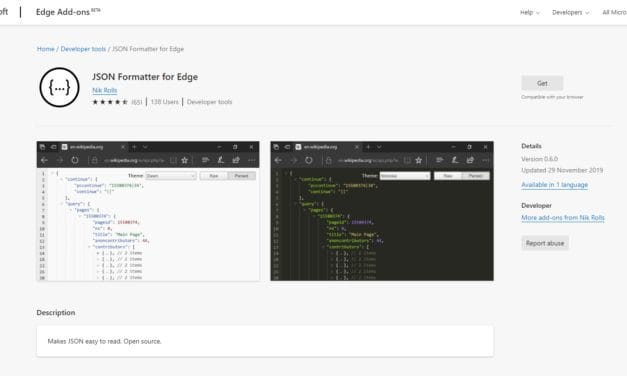
Task: Go to Home breadcrumb link
Action: click(46, 49)
